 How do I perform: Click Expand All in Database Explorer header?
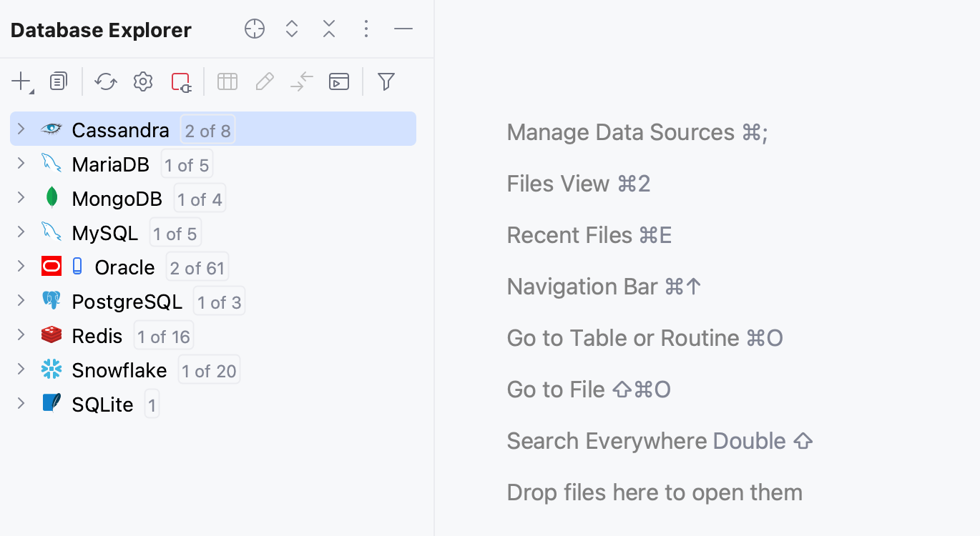coord(292,29)
